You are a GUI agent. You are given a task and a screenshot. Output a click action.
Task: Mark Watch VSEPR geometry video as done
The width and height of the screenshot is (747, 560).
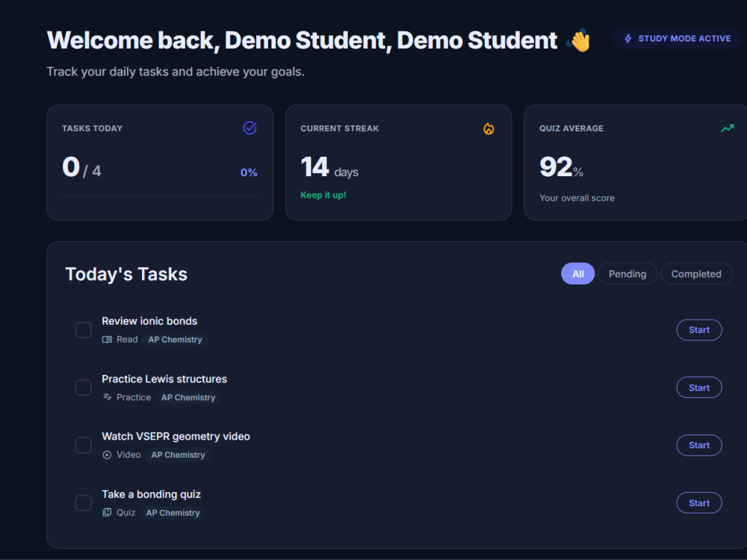(84, 445)
